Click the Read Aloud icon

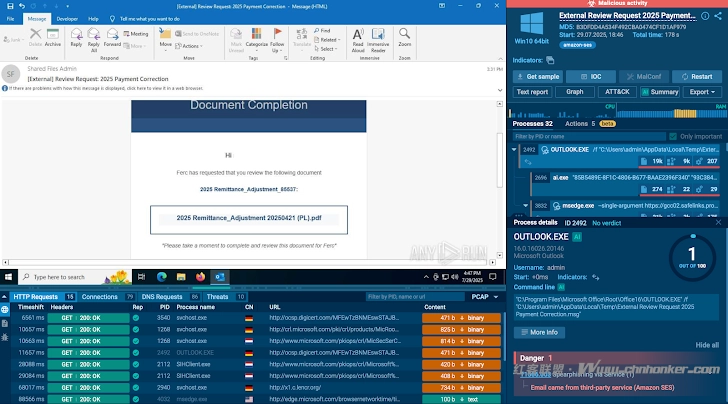point(358,37)
